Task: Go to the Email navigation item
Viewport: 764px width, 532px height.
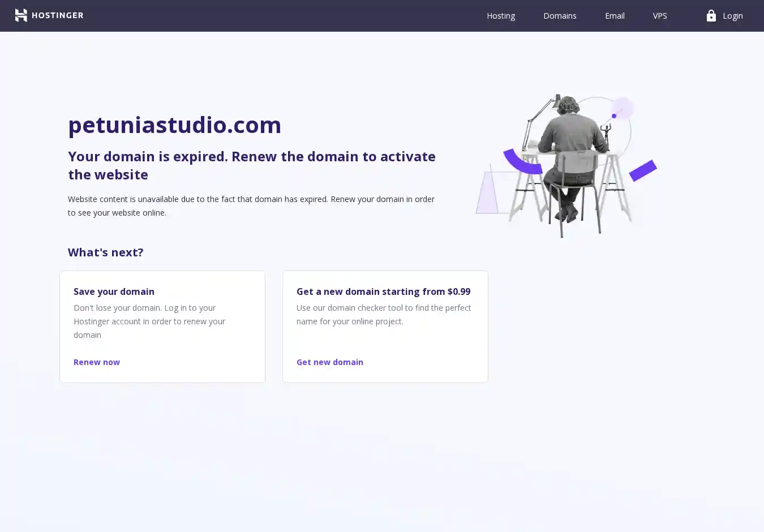Action: coord(614,16)
